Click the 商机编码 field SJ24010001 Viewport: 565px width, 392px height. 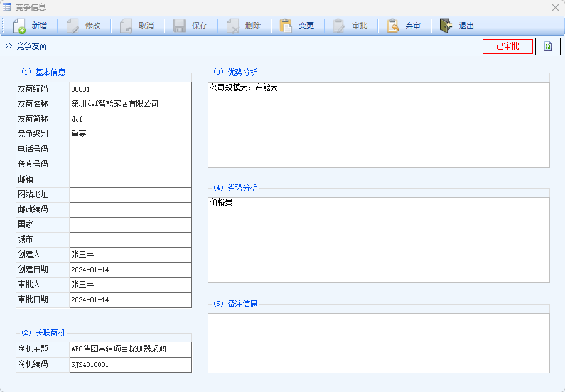click(131, 364)
